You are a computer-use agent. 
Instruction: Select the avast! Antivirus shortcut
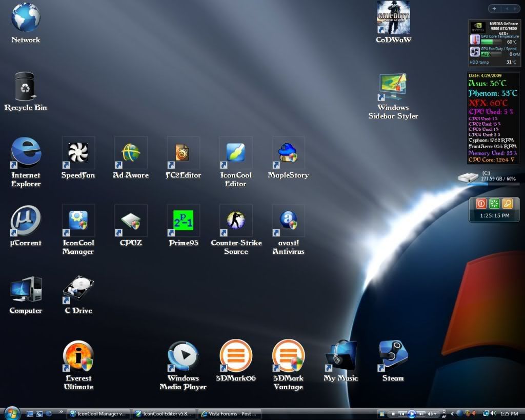[288, 230]
